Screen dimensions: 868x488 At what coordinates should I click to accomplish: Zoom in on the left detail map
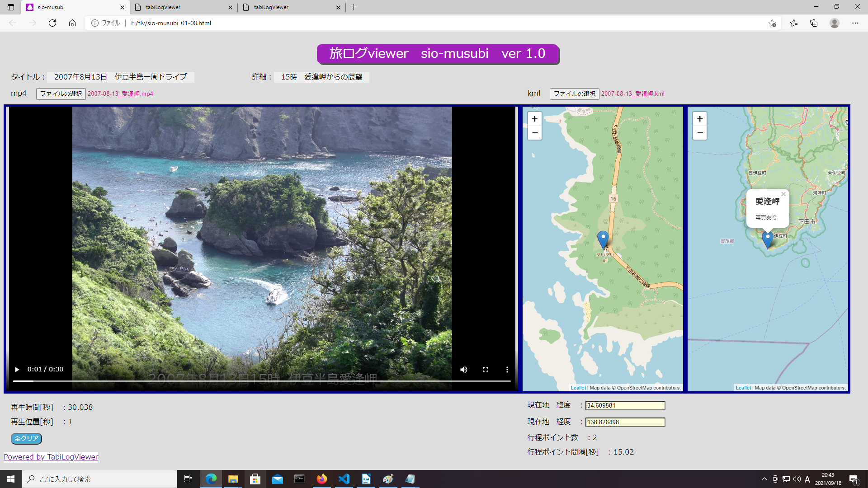click(x=535, y=119)
